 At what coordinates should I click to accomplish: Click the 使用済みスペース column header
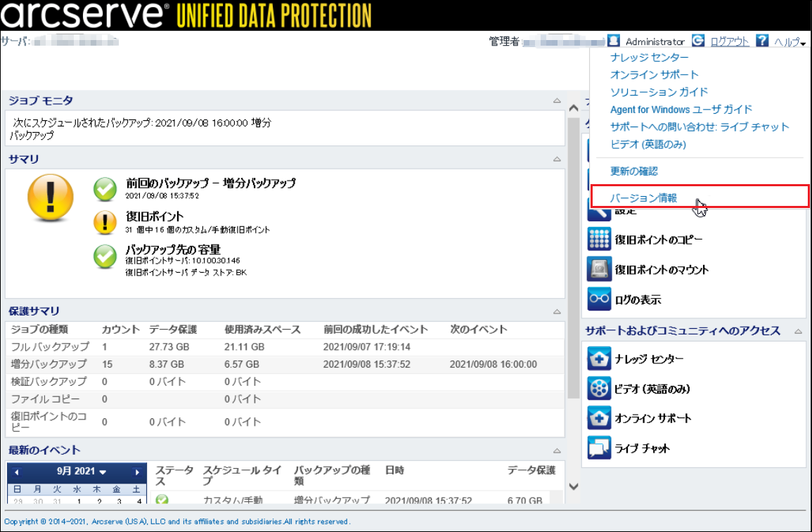(x=262, y=330)
